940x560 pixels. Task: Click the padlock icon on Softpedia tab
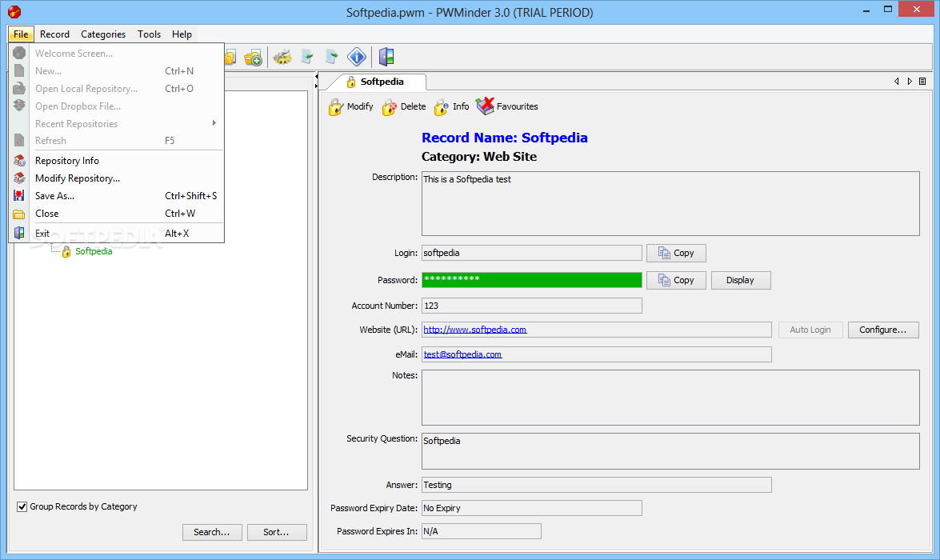(x=351, y=82)
